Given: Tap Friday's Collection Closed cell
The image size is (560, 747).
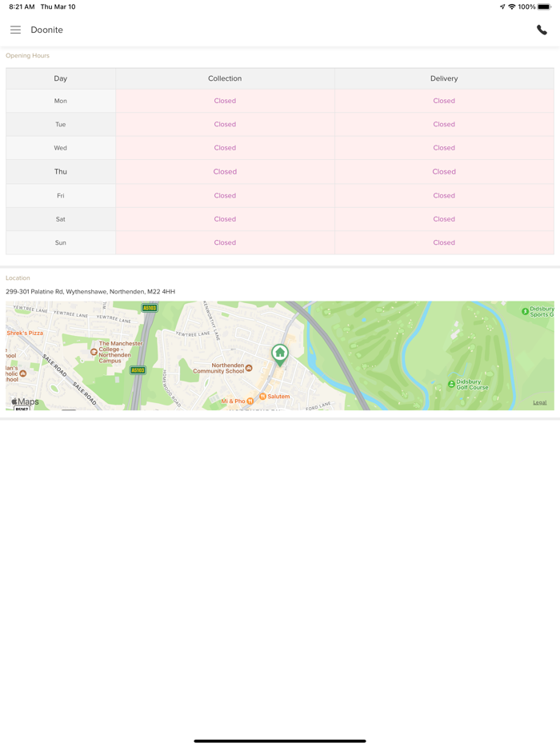Looking at the screenshot, I should (x=225, y=196).
